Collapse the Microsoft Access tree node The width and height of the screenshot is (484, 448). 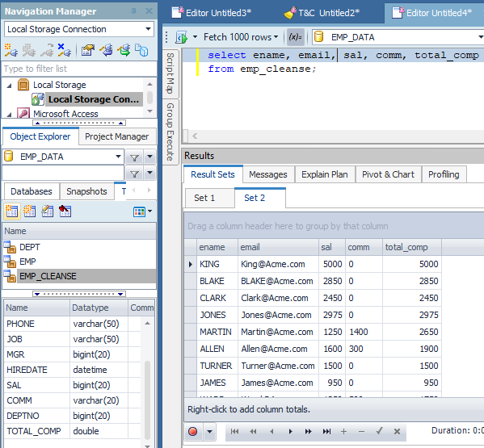click(x=9, y=115)
